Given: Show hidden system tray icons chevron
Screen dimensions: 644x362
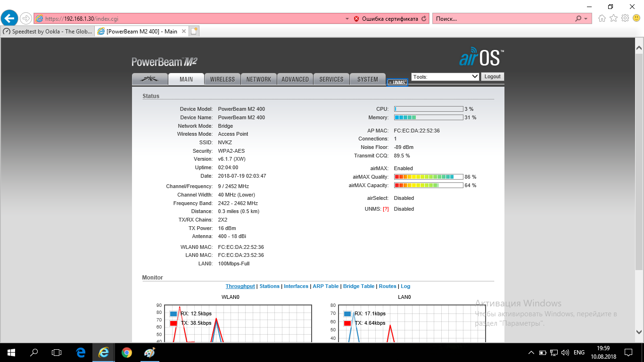Looking at the screenshot, I should (x=531, y=353).
